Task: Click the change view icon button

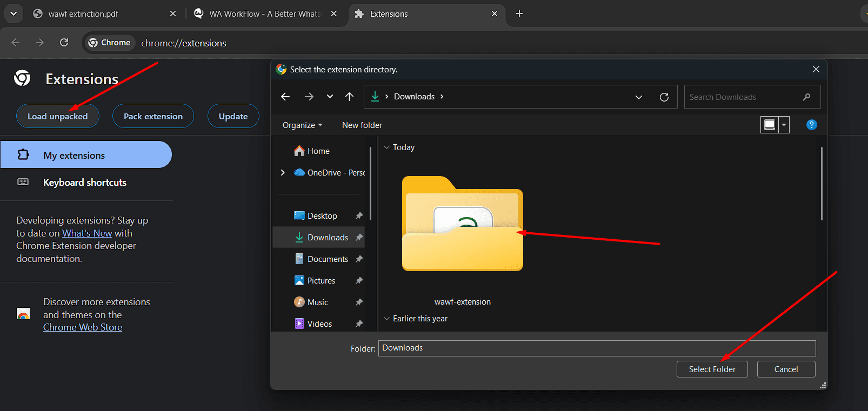Action: tap(770, 125)
